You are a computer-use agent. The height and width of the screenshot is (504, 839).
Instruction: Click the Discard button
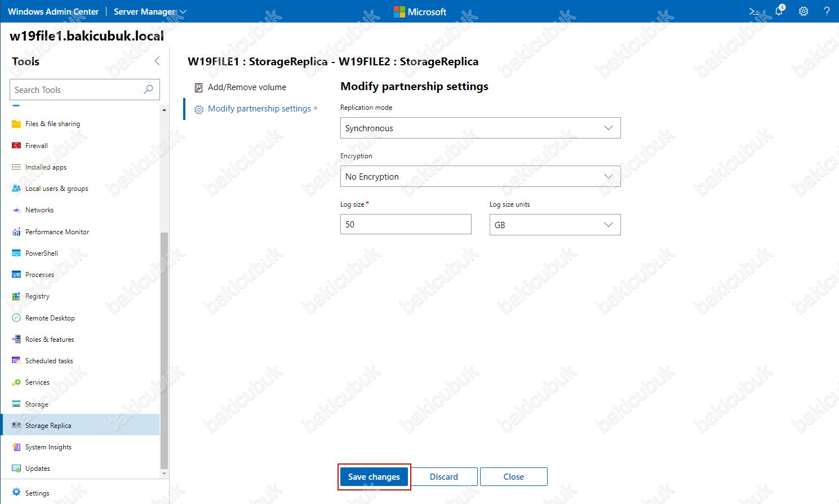tap(444, 477)
